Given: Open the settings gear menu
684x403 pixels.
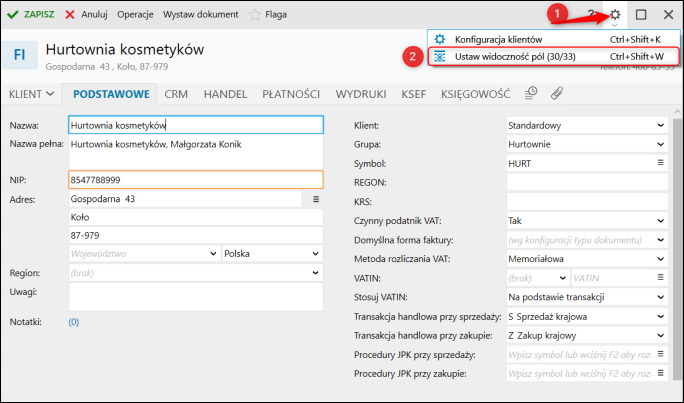Looking at the screenshot, I should point(616,15).
